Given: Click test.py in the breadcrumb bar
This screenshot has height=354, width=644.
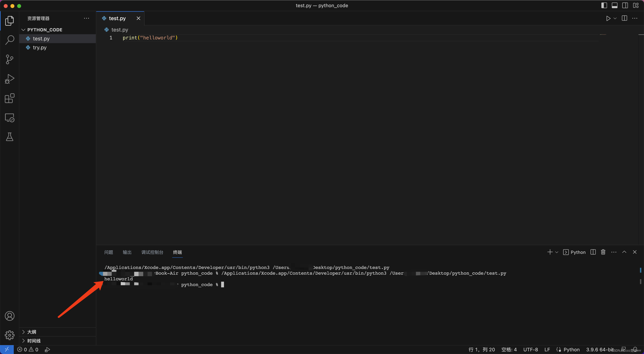Looking at the screenshot, I should tap(120, 30).
